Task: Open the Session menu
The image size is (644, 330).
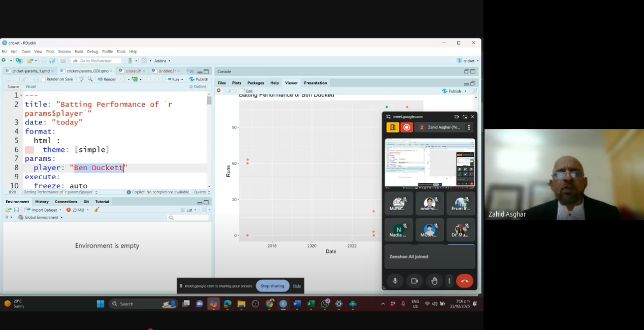Action: 65,51
